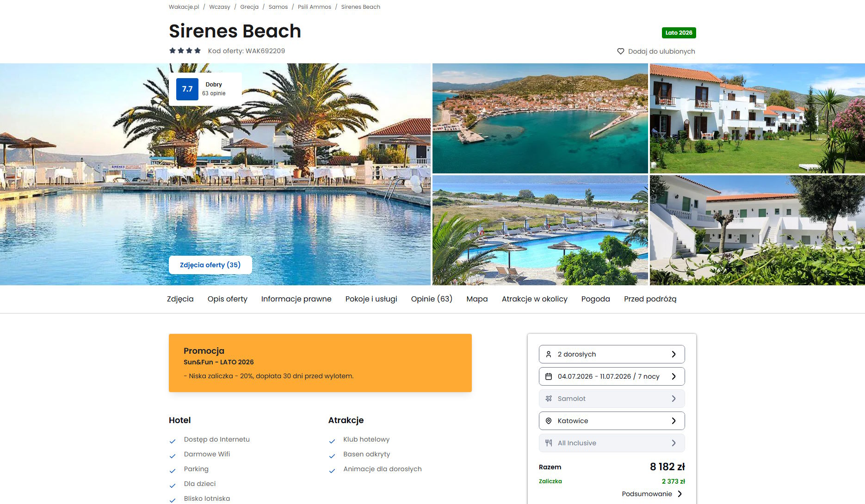Click the Lato 2026 green badge
865x504 pixels.
(679, 33)
